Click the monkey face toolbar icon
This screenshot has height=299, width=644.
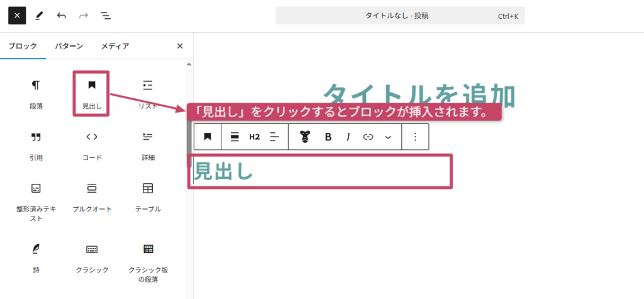pos(304,137)
